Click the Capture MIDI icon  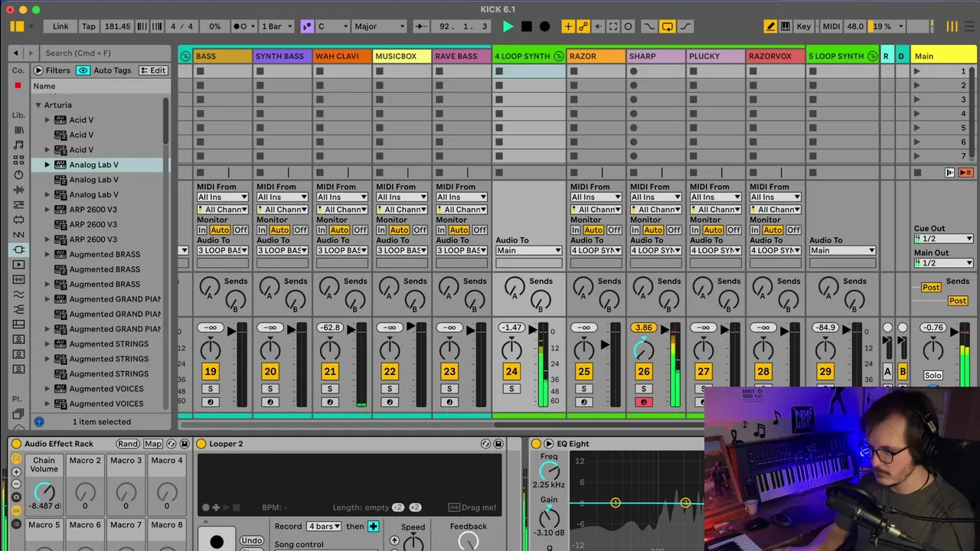click(x=613, y=26)
